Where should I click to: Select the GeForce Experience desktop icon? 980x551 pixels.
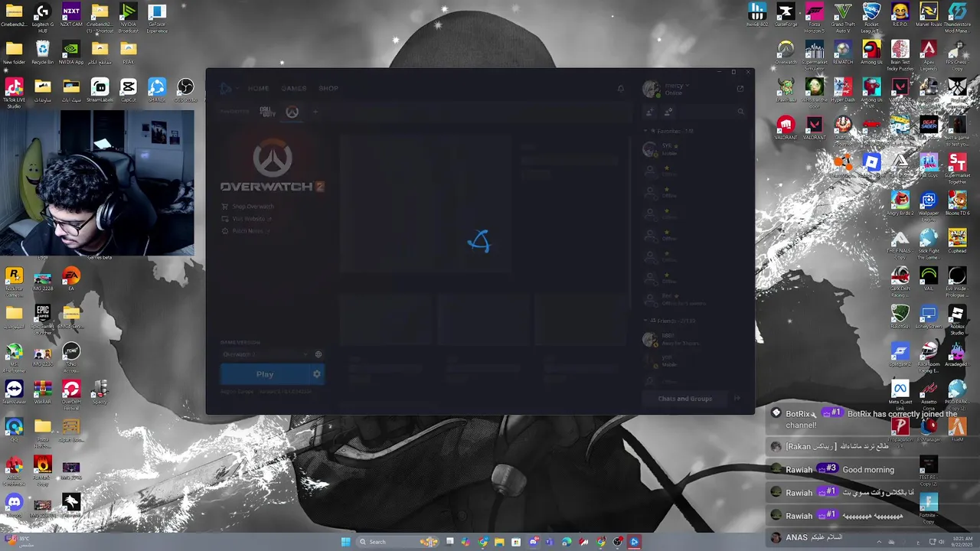(157, 18)
